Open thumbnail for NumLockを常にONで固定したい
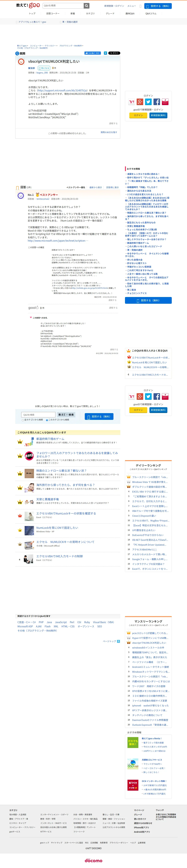 tap(29, 530)
